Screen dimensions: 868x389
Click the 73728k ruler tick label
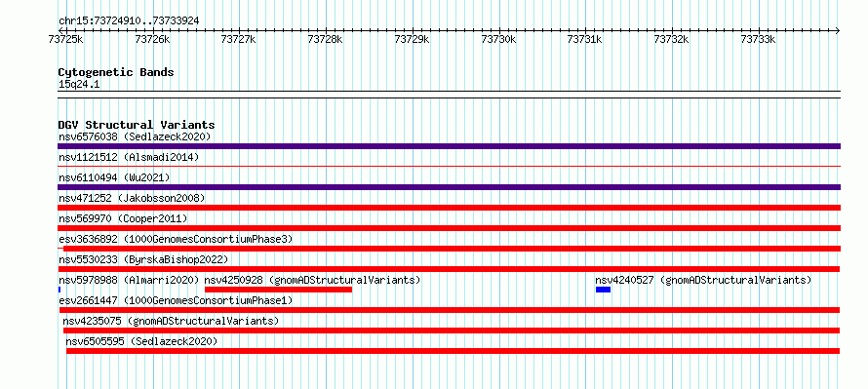[326, 39]
